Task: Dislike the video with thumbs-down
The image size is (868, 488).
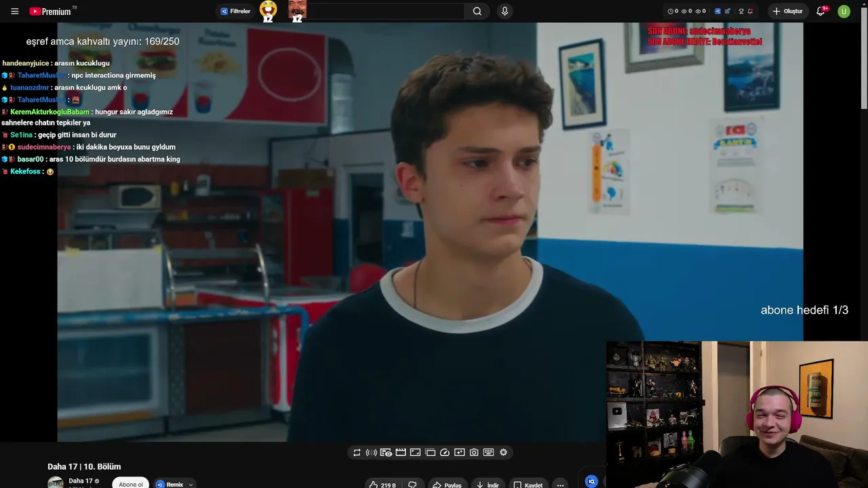Action: tap(412, 485)
